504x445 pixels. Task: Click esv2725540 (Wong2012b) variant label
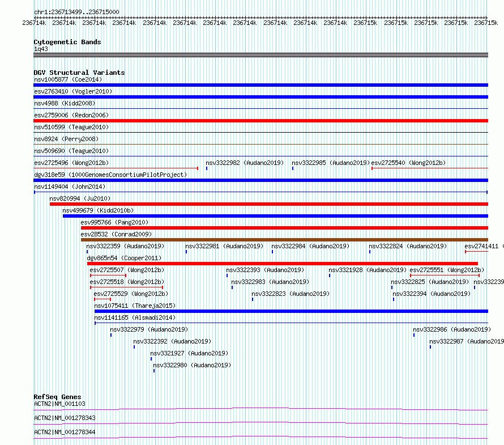coord(408,163)
